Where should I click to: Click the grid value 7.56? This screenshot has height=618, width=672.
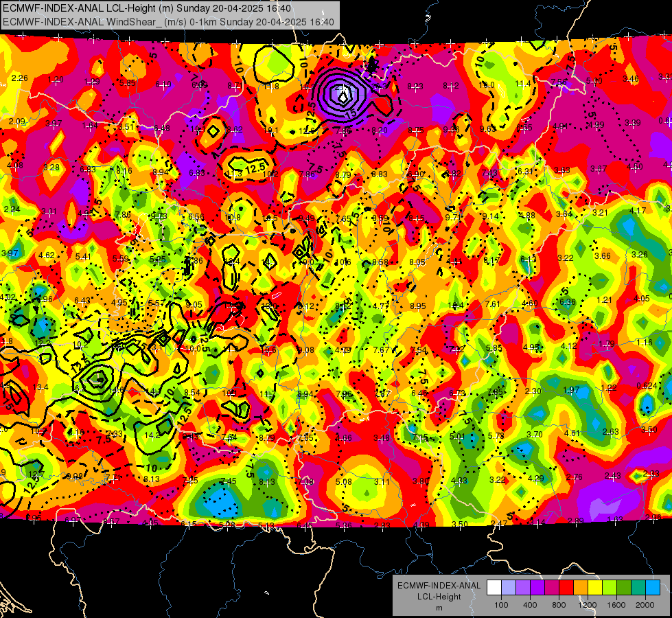click(559, 82)
